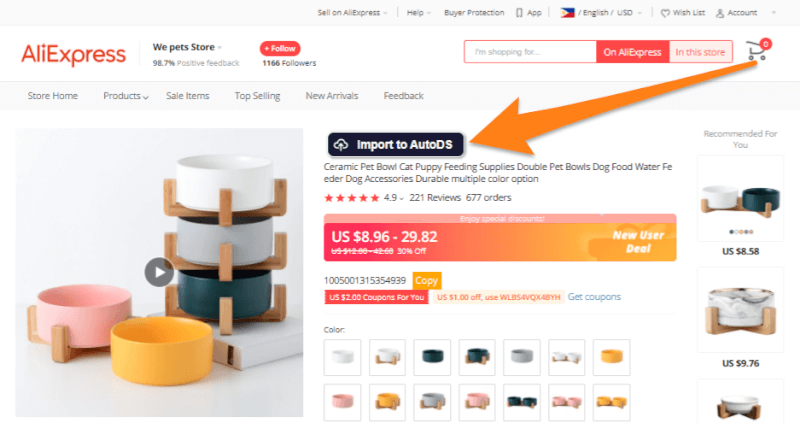800x423 pixels.
Task: Select yellow bowl color option
Action: (612, 357)
